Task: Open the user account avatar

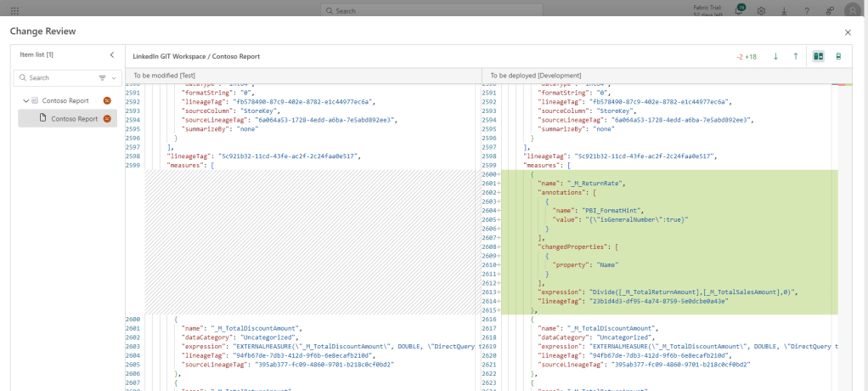Action: coord(852,10)
